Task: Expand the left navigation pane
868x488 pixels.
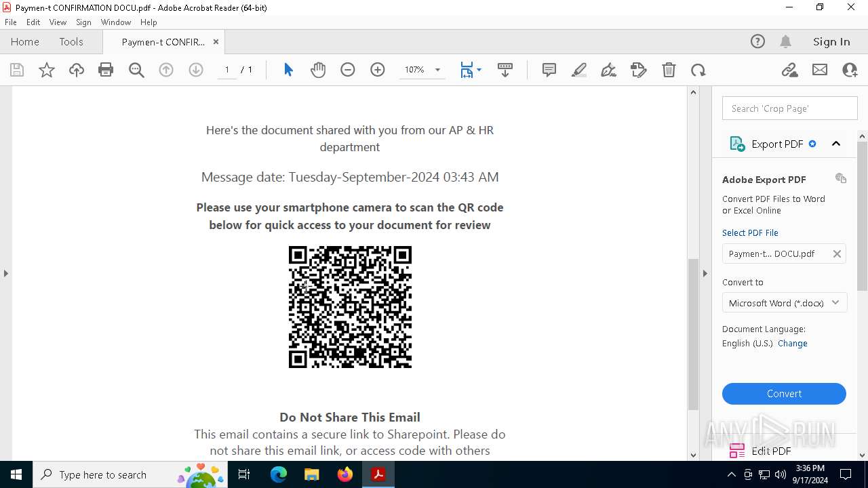Action: coord(6,273)
